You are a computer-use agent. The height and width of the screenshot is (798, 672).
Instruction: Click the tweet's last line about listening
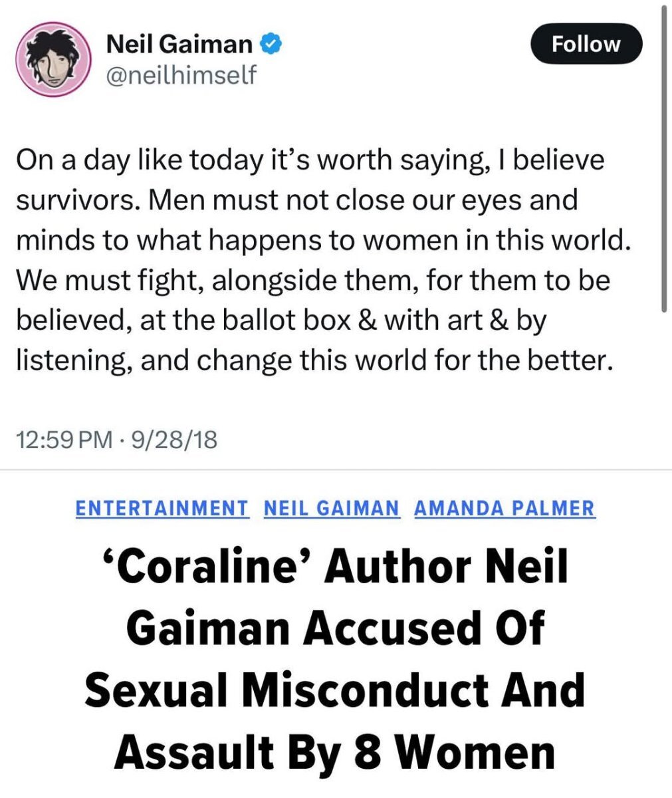(312, 360)
